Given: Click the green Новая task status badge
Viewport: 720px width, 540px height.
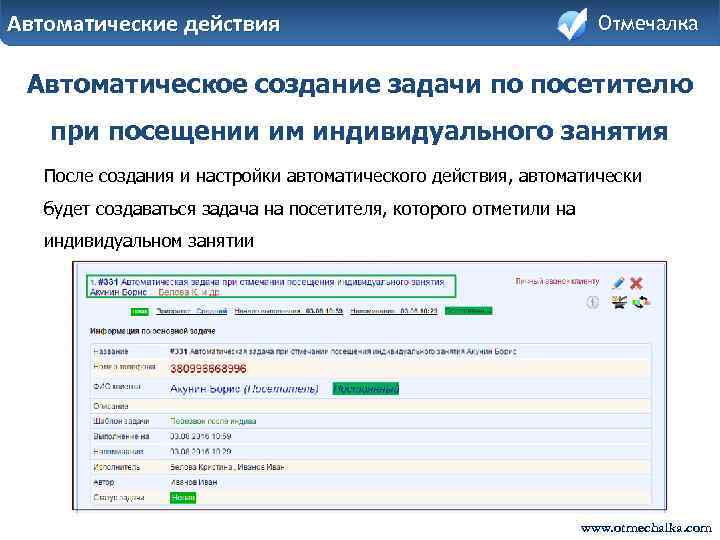Looking at the screenshot, I should click(183, 497).
